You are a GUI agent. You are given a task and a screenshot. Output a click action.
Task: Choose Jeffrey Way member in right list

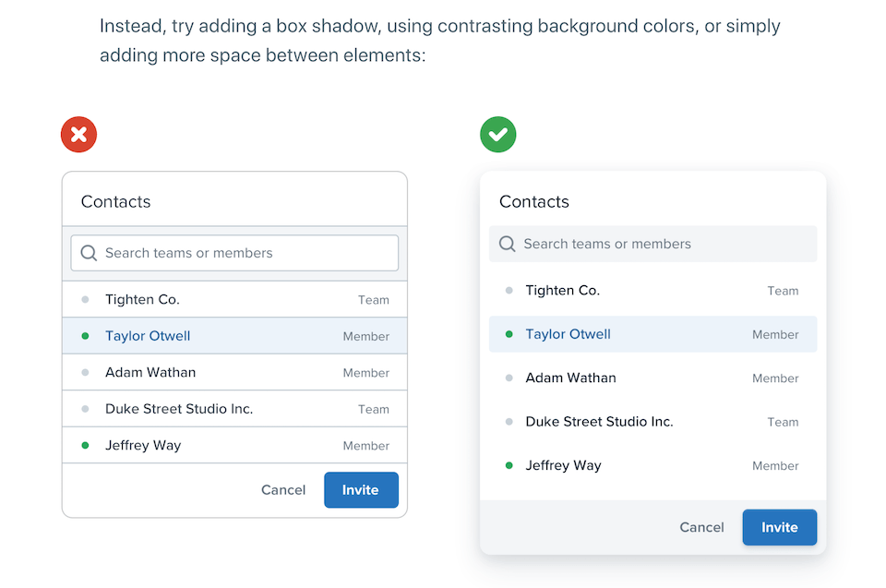pos(653,465)
